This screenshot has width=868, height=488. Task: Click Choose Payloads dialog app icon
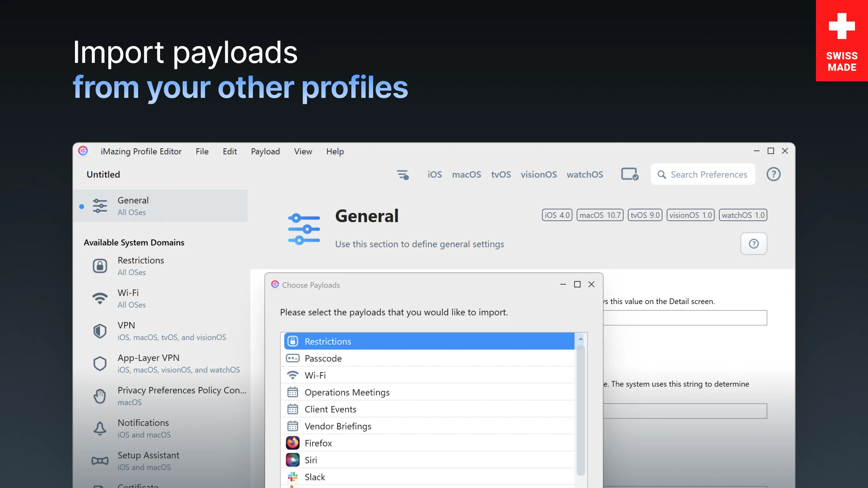tap(275, 284)
